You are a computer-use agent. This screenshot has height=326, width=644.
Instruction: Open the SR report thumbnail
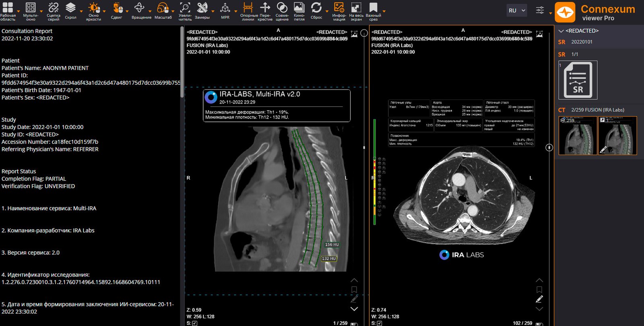click(578, 80)
